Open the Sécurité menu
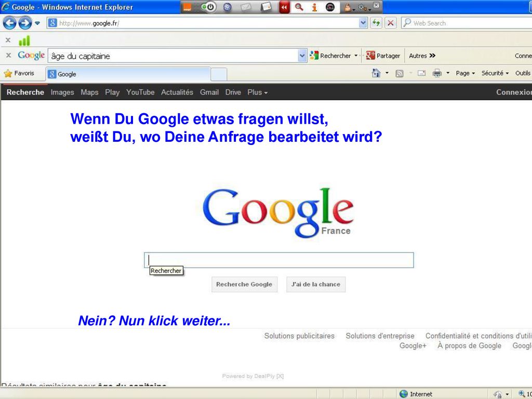This screenshot has height=399, width=532. coord(495,73)
